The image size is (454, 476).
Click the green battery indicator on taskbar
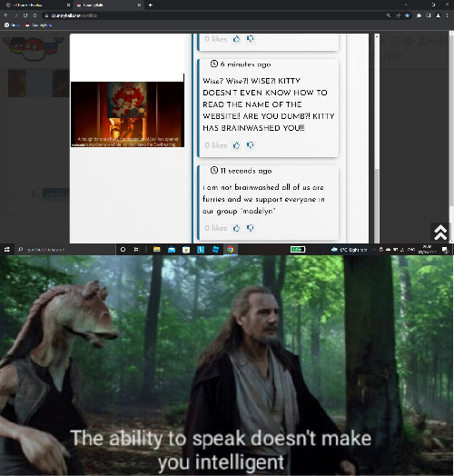click(298, 250)
